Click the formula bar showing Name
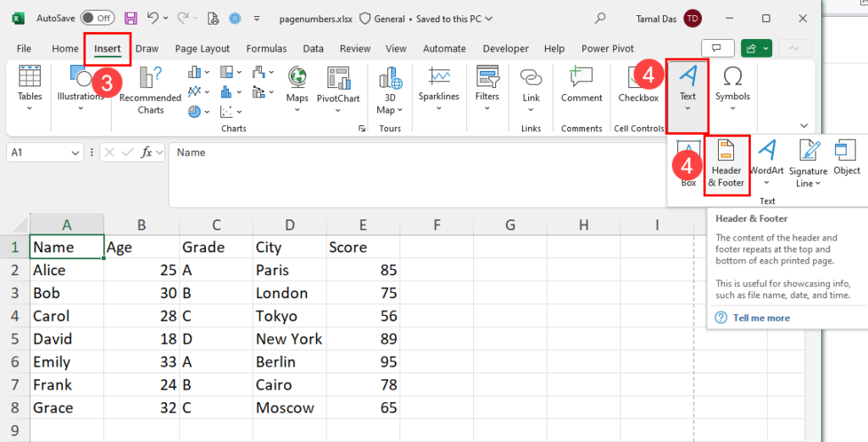Screen dimensions: 868x442 tap(418, 174)
